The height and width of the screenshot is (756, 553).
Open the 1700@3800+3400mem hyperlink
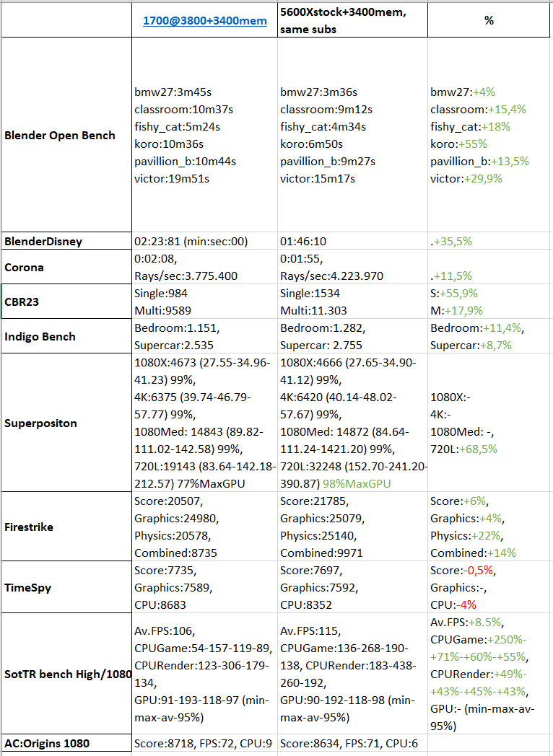pyautogui.click(x=204, y=21)
